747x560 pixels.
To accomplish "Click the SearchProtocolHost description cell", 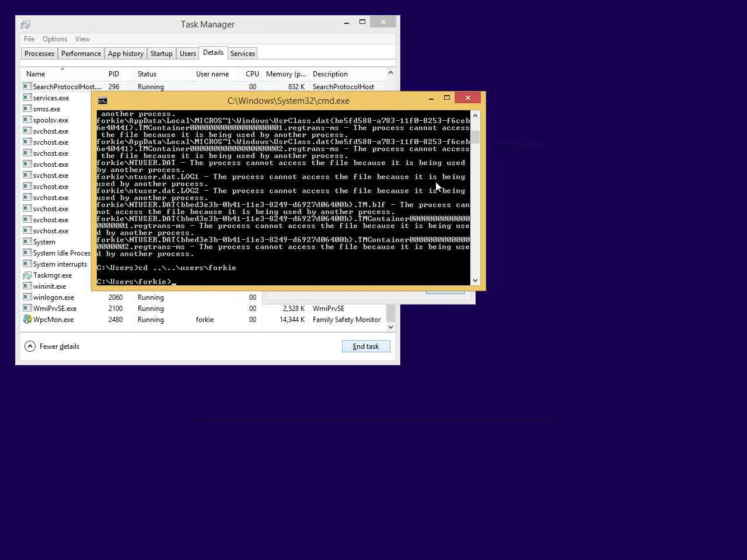I will click(343, 86).
